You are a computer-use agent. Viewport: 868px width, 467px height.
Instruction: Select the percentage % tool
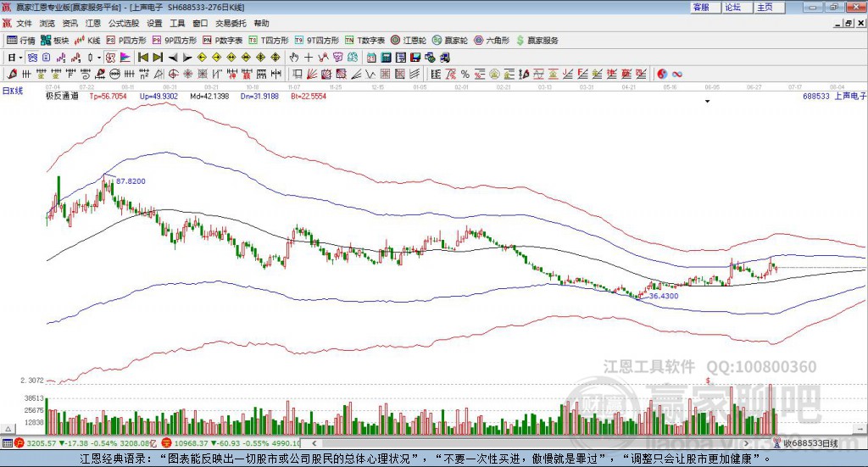(x=465, y=74)
